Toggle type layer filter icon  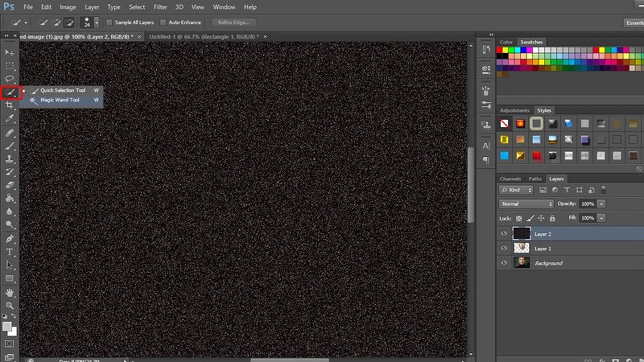coord(567,190)
